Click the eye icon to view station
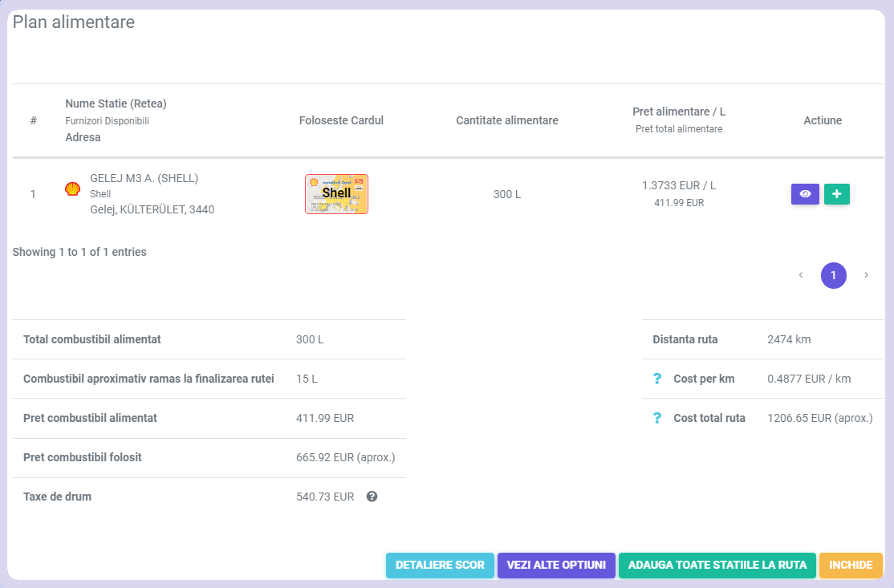The height and width of the screenshot is (588, 894). coord(805,194)
